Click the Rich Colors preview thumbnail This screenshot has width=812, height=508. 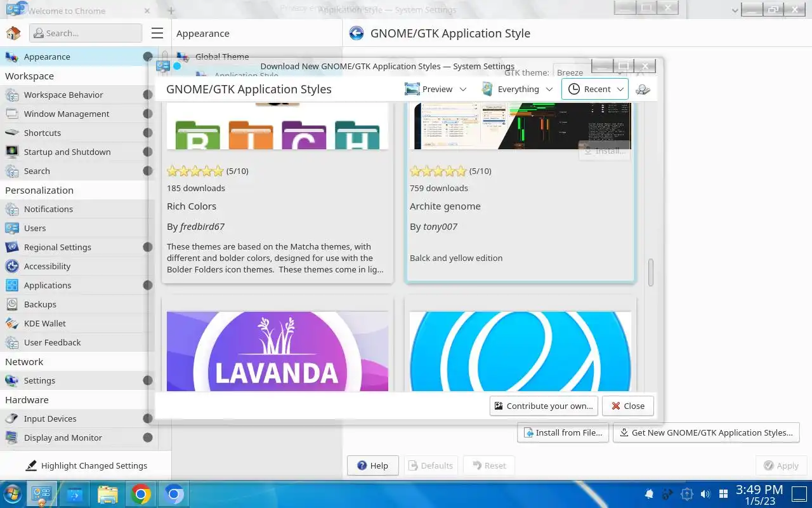click(277, 126)
